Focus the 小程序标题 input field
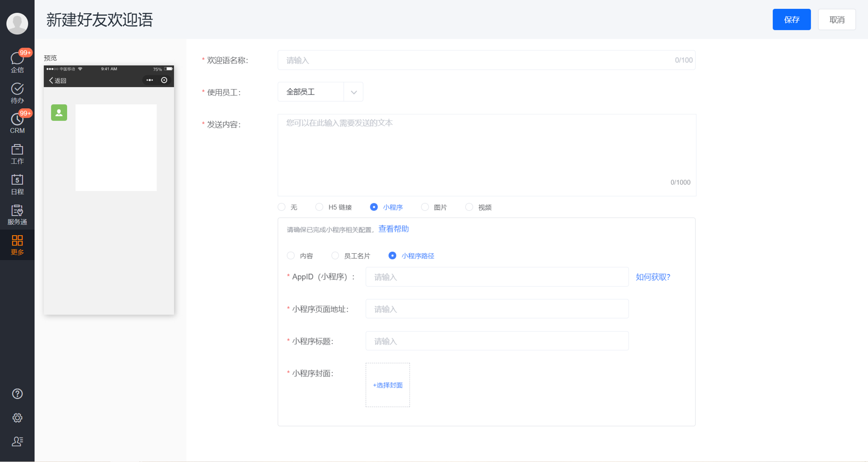 (x=497, y=341)
